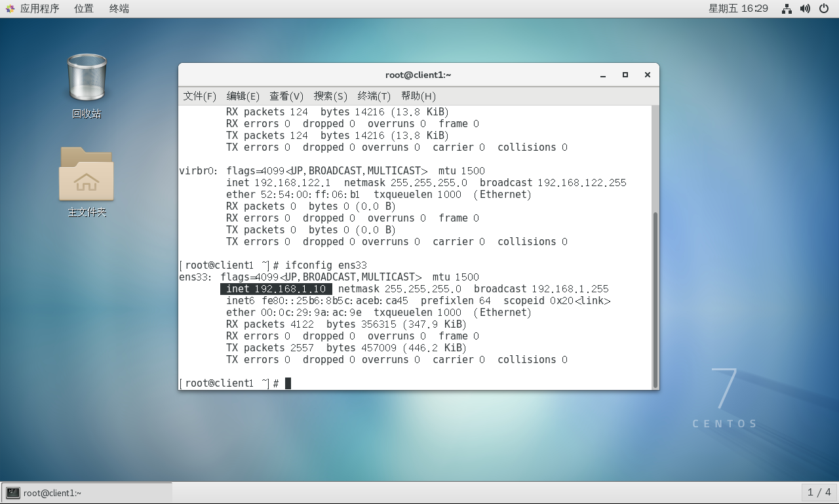This screenshot has width=839, height=504.
Task: Open the 终端 top bar menu
Action: tap(119, 9)
